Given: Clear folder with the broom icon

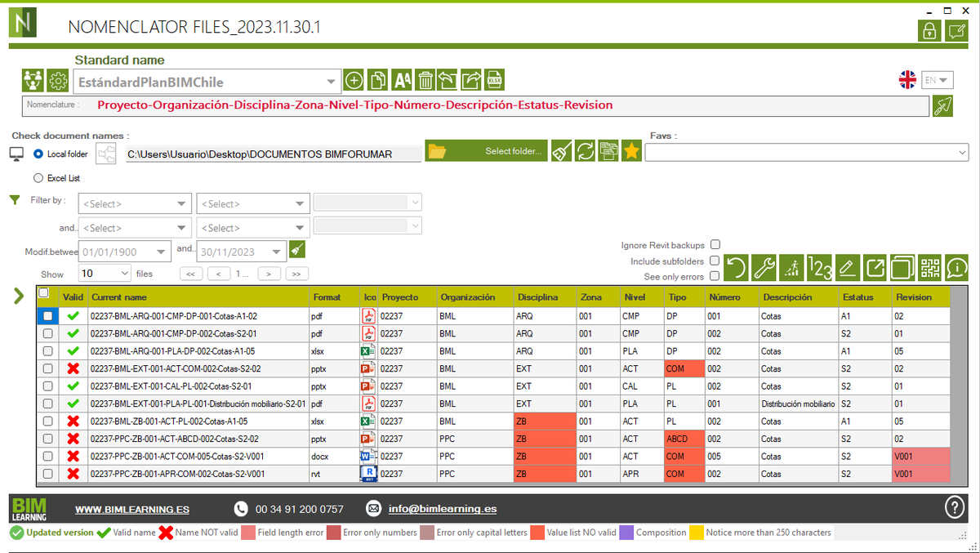Looking at the screenshot, I should (x=561, y=151).
